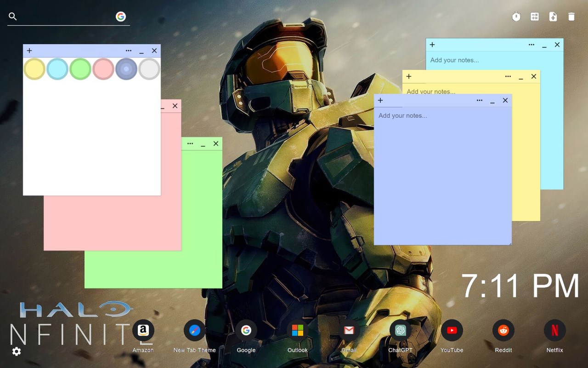588x368 pixels.
Task: Open the cyan note's three-dot options menu
Action: [531, 45]
